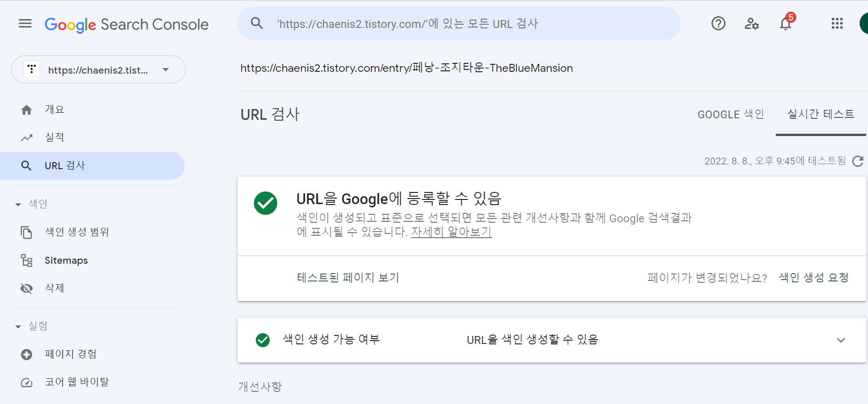Click the 개선사항 section label

260,387
